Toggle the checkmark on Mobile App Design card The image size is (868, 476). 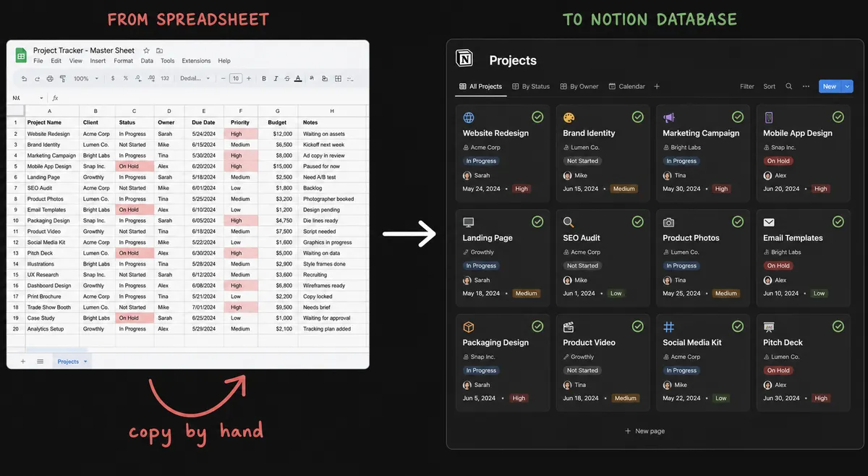pyautogui.click(x=838, y=116)
